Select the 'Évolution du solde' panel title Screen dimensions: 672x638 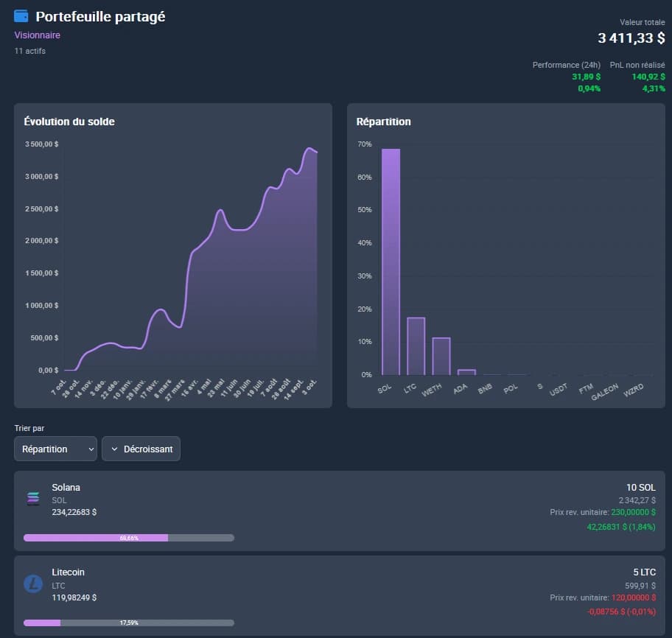(x=71, y=122)
